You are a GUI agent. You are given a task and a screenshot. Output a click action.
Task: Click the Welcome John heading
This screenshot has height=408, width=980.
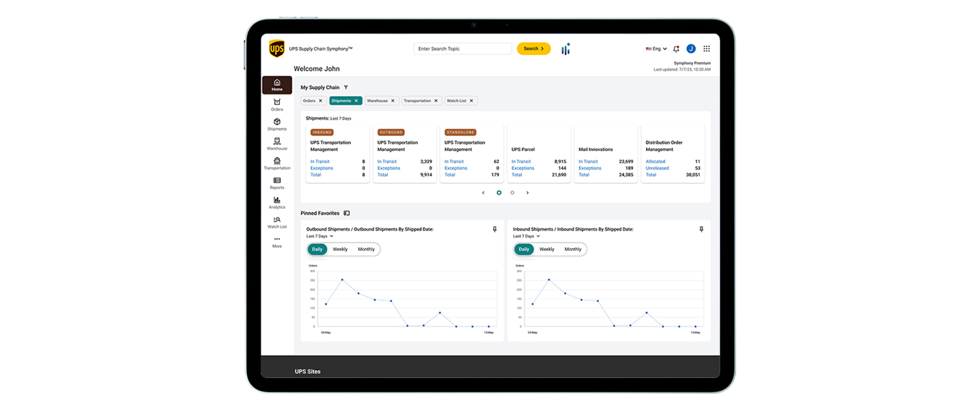[x=316, y=69]
